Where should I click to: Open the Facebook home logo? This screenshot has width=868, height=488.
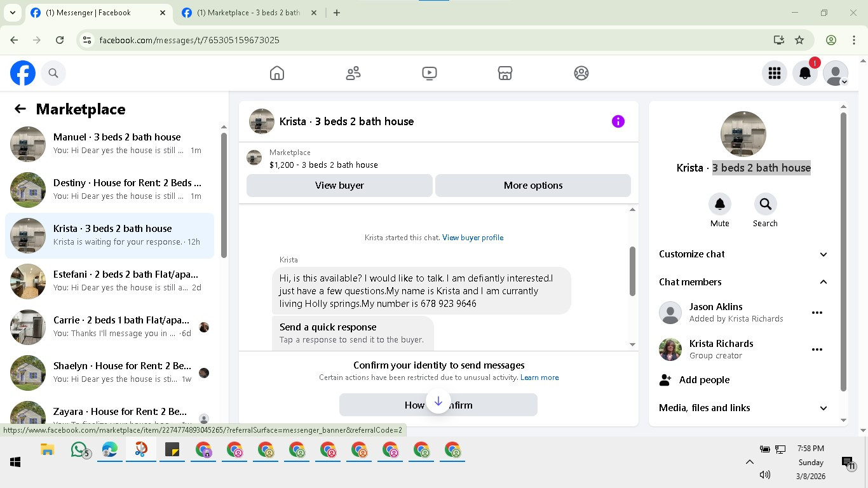pyautogui.click(x=23, y=73)
